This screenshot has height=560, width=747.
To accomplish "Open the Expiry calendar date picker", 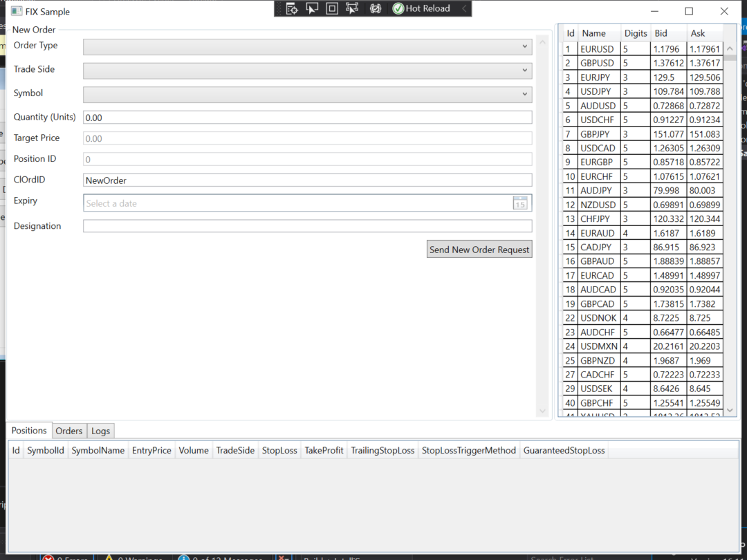I will 520,203.
